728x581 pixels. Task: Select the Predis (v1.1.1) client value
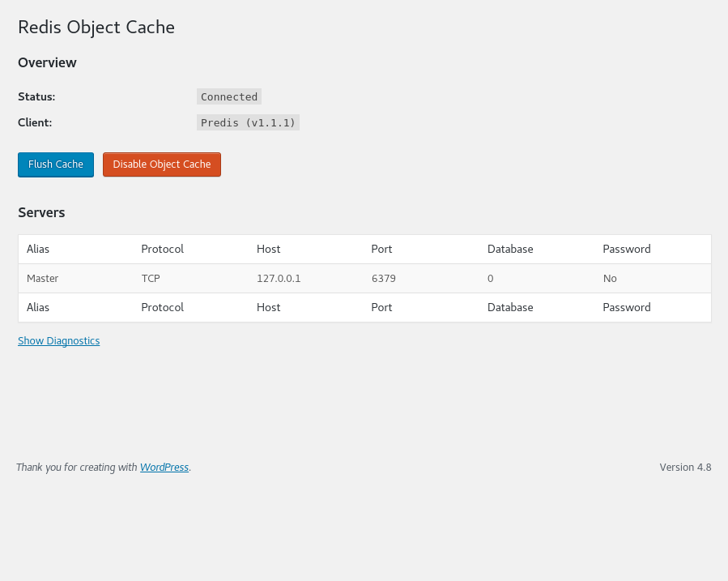pos(248,122)
